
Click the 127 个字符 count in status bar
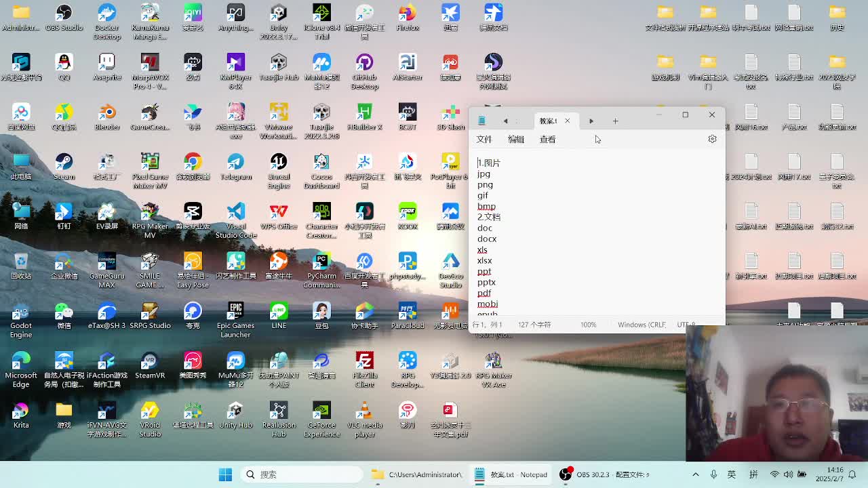pos(534,325)
